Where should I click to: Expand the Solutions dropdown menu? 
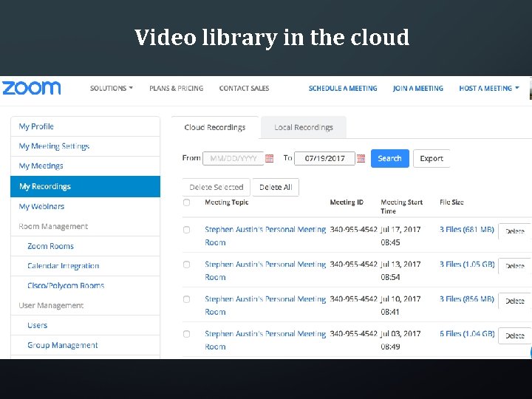coord(112,88)
